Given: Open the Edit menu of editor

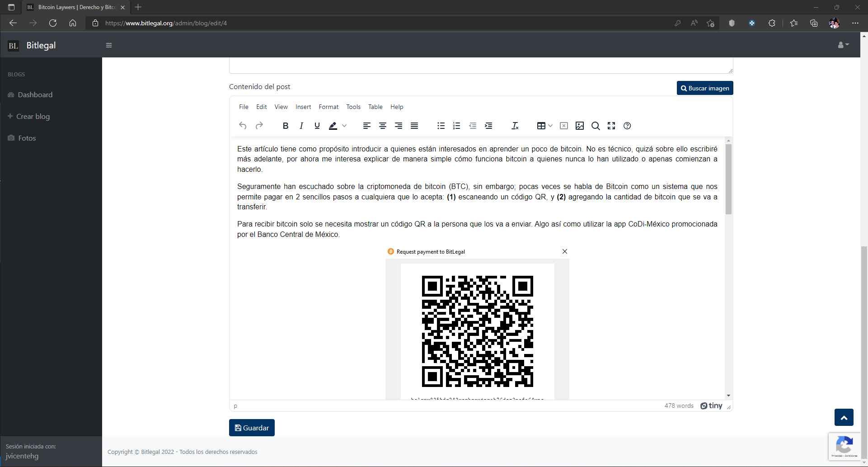Looking at the screenshot, I should coord(262,107).
